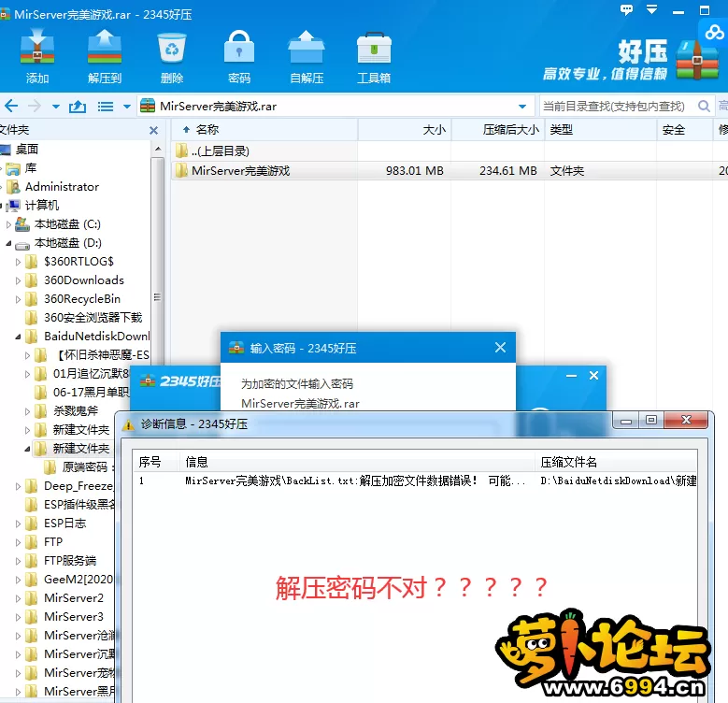Close the 输入密码 password dialog

tap(500, 348)
